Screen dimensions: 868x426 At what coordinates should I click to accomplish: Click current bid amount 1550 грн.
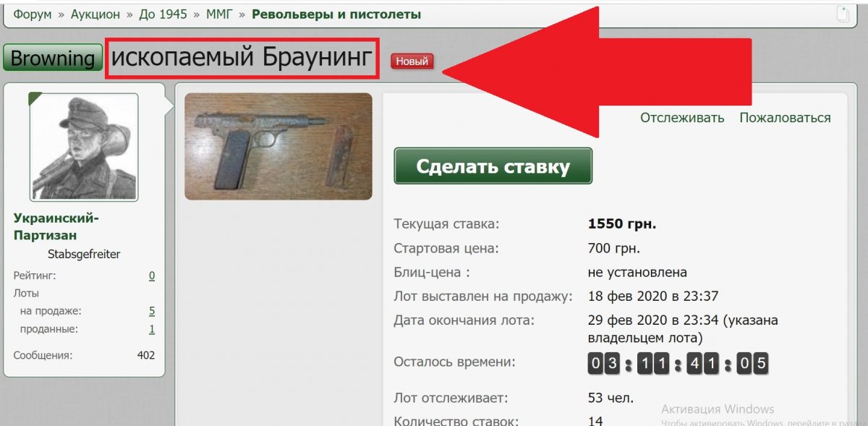coord(622,224)
